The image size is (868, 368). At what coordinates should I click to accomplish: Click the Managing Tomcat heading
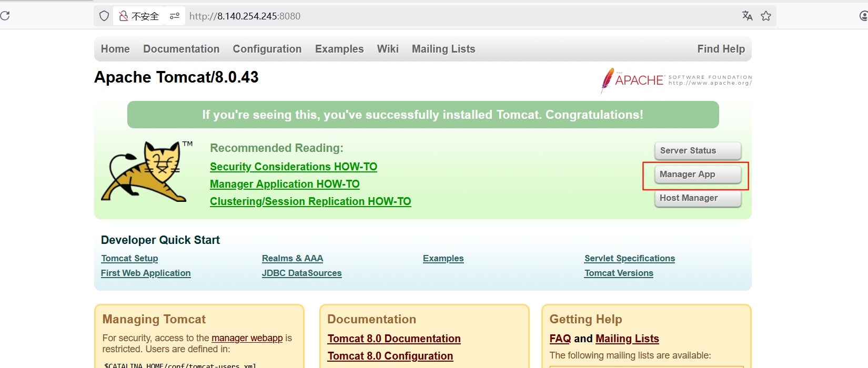click(x=154, y=319)
